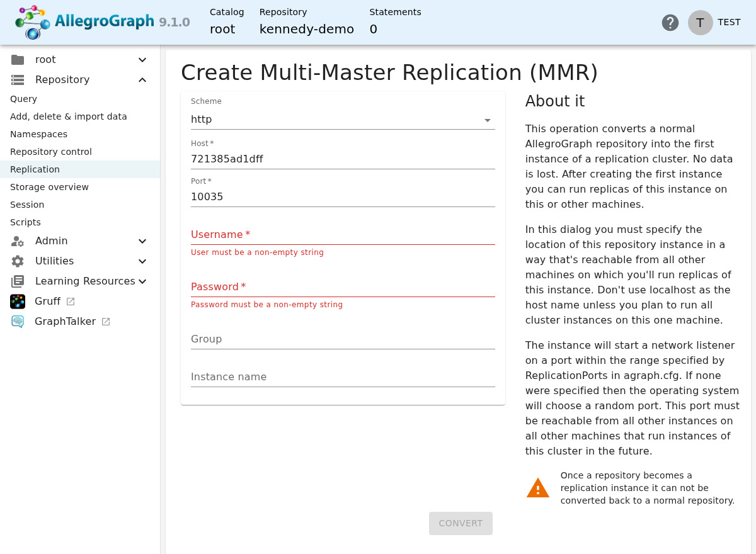Open the Namespaces page
This screenshot has width=756, height=554.
80,134
